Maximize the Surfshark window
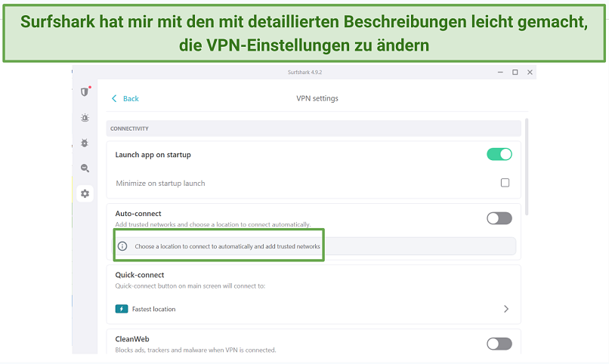Image resolution: width=609 pixels, height=364 pixels. (515, 72)
